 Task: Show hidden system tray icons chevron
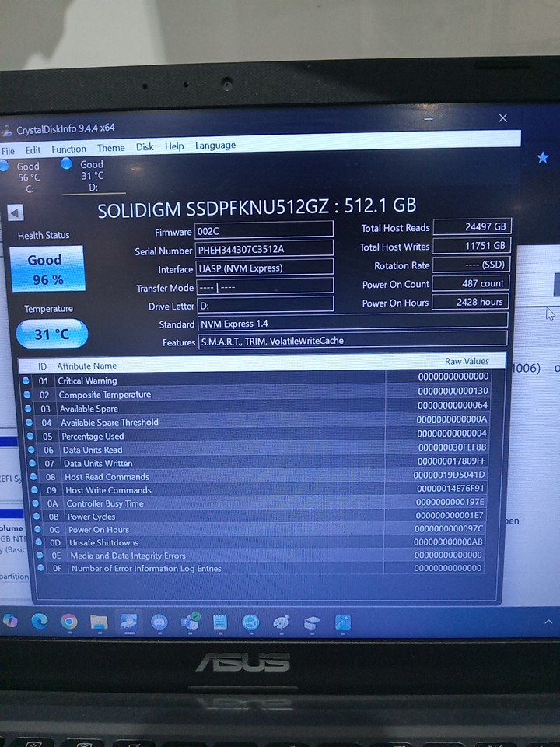coord(548,622)
